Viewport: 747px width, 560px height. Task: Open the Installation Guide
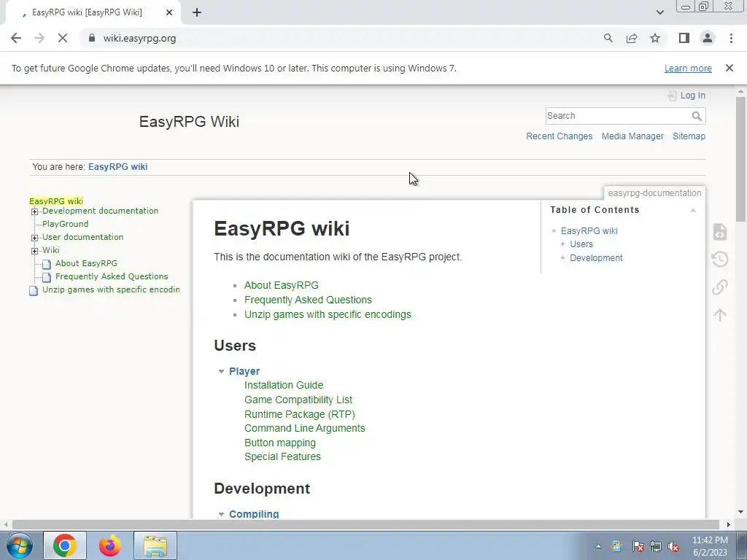point(284,385)
